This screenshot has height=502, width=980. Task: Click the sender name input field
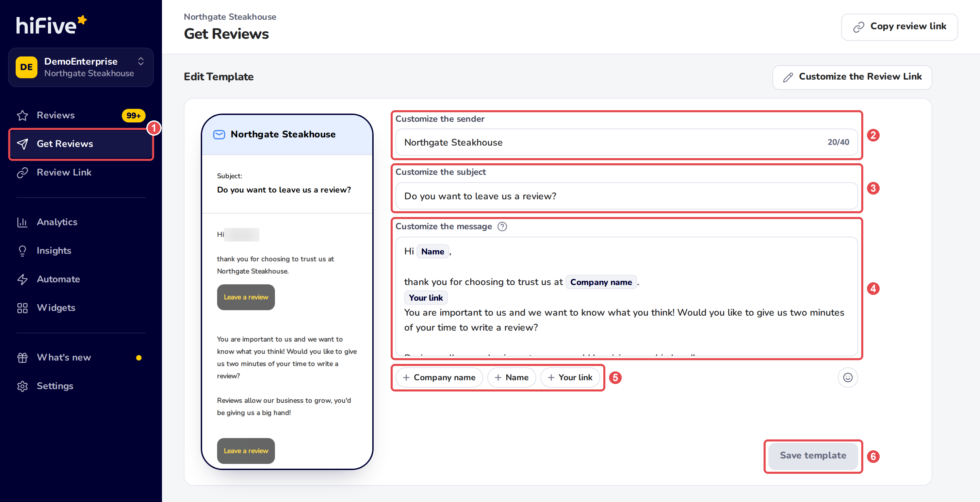coord(626,142)
